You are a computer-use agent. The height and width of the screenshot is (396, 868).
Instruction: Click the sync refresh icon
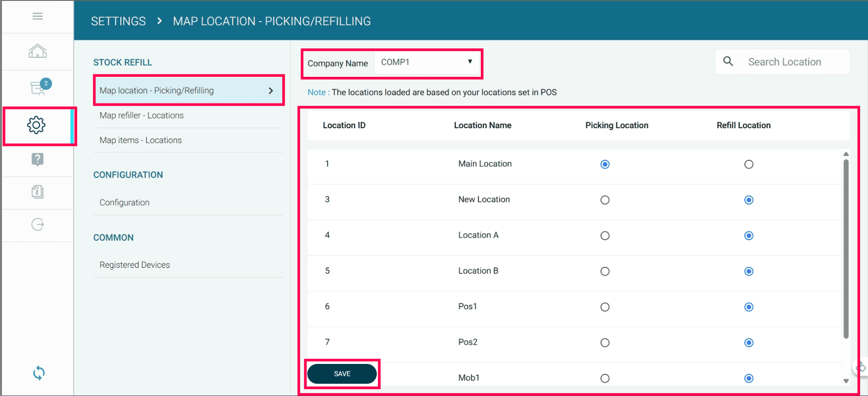pyautogui.click(x=39, y=373)
